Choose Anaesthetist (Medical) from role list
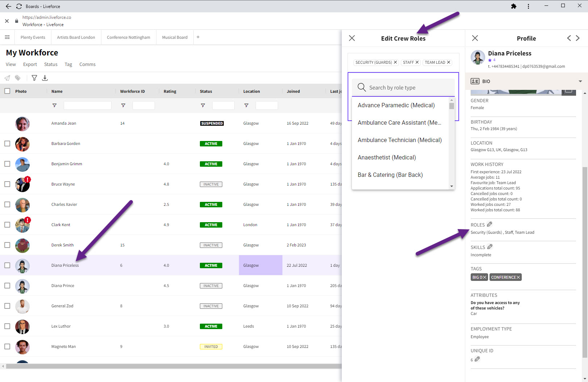588x382 pixels. coord(387,157)
